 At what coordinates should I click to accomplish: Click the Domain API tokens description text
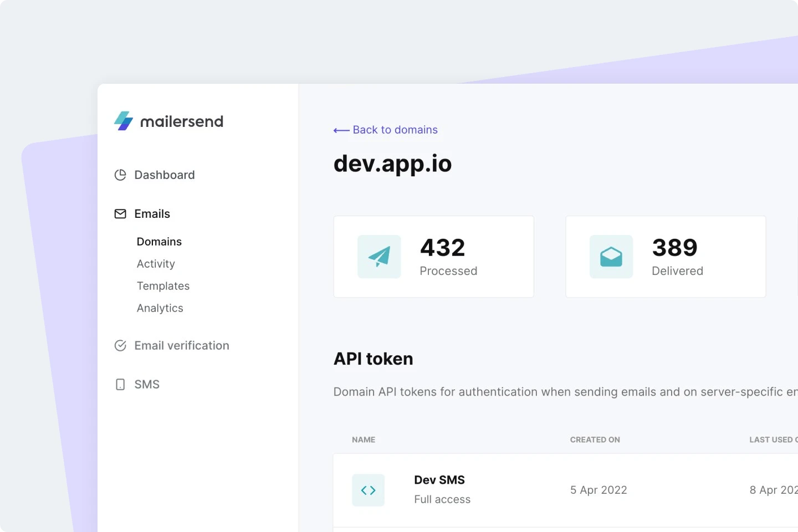pyautogui.click(x=565, y=392)
